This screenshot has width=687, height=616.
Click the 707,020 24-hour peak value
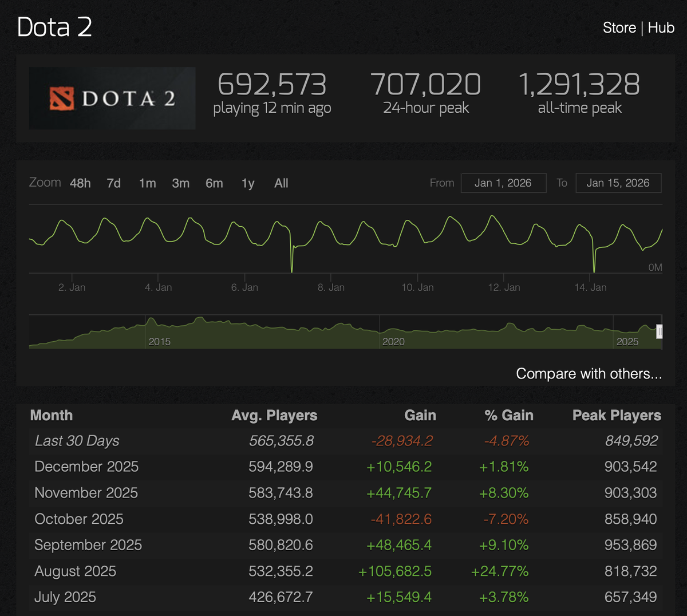pos(426,85)
